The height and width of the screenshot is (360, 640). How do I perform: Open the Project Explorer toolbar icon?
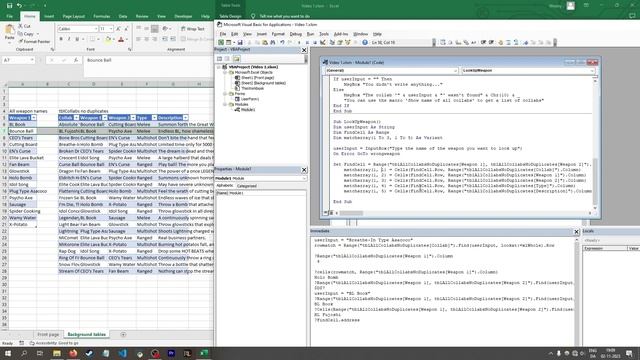(x=332, y=42)
